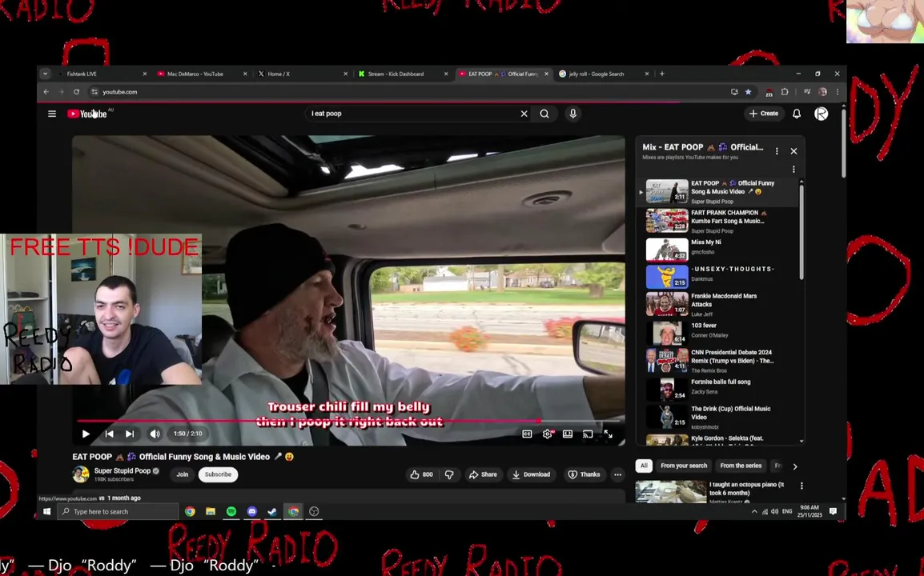Select the 103 fever playlist item
Image resolution: width=924 pixels, height=576 pixels.
720,332
